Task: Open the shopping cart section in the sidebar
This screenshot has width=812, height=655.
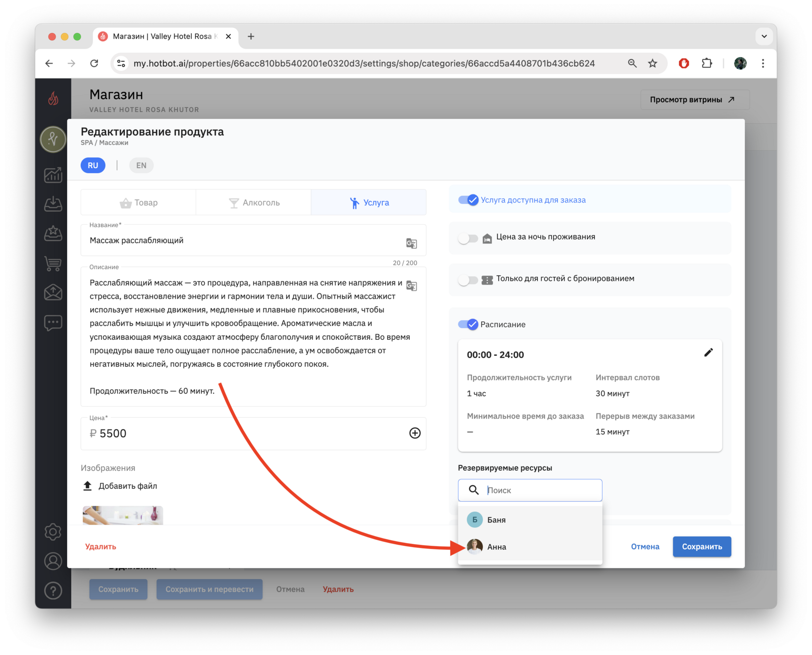Action: pyautogui.click(x=53, y=263)
